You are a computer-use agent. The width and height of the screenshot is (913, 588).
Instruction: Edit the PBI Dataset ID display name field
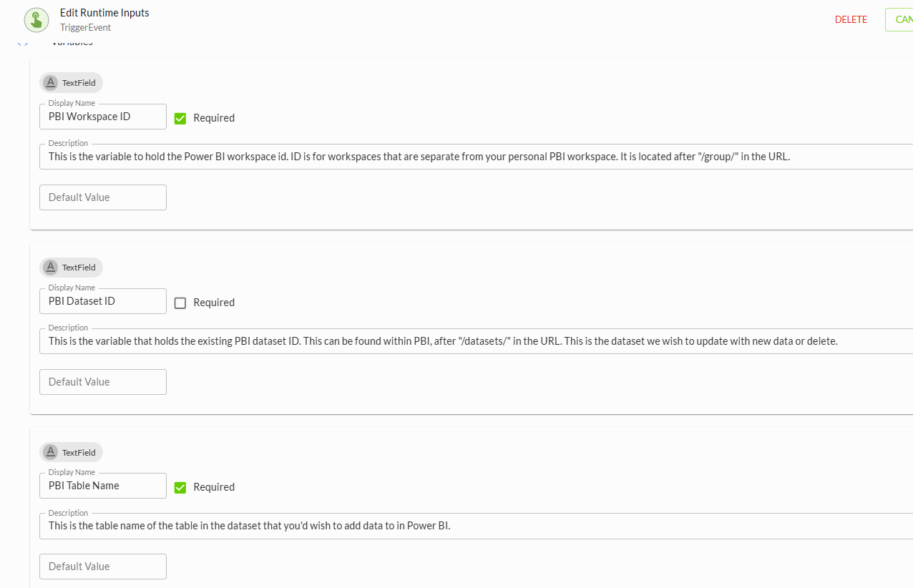(103, 301)
